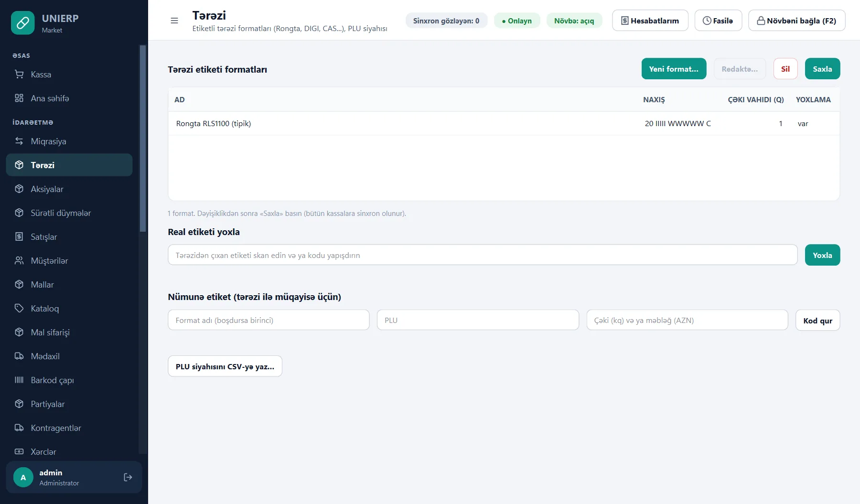Click the Barkod çapı barcode icon
This screenshot has height=504, width=860.
coord(19,380)
